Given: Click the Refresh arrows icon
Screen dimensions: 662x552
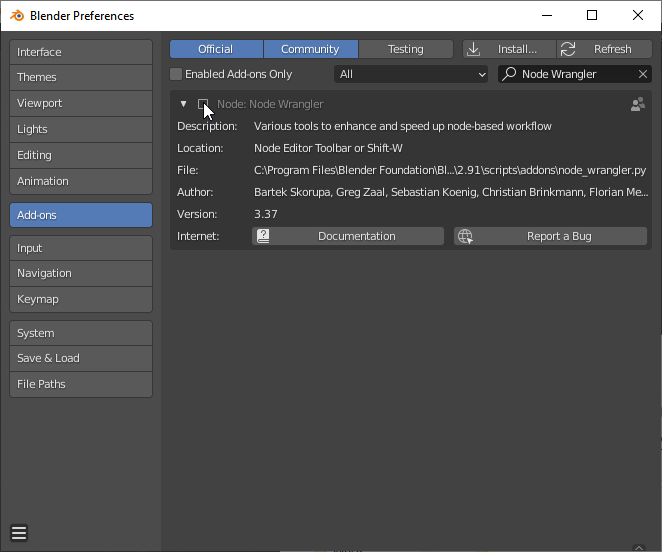Looking at the screenshot, I should (x=568, y=49).
